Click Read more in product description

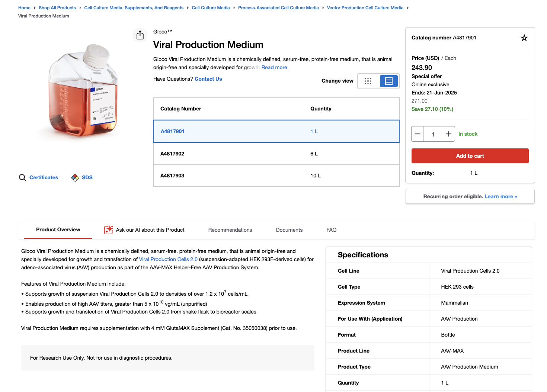274,67
